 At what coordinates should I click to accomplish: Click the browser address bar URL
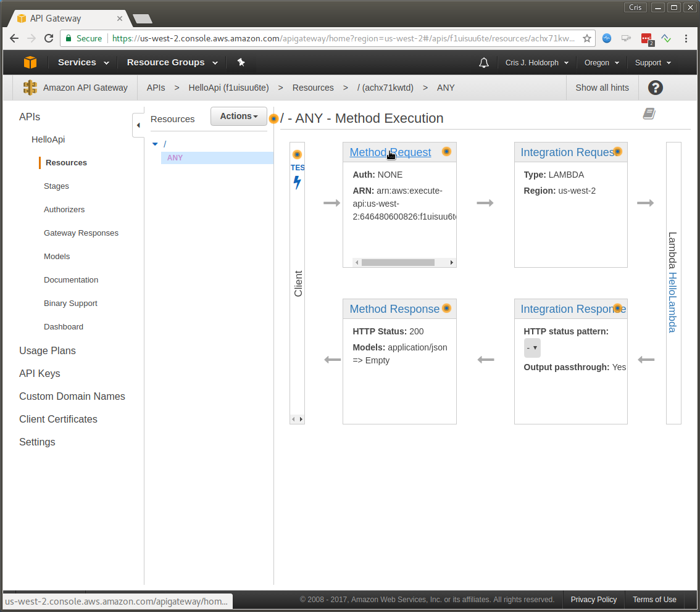click(343, 38)
